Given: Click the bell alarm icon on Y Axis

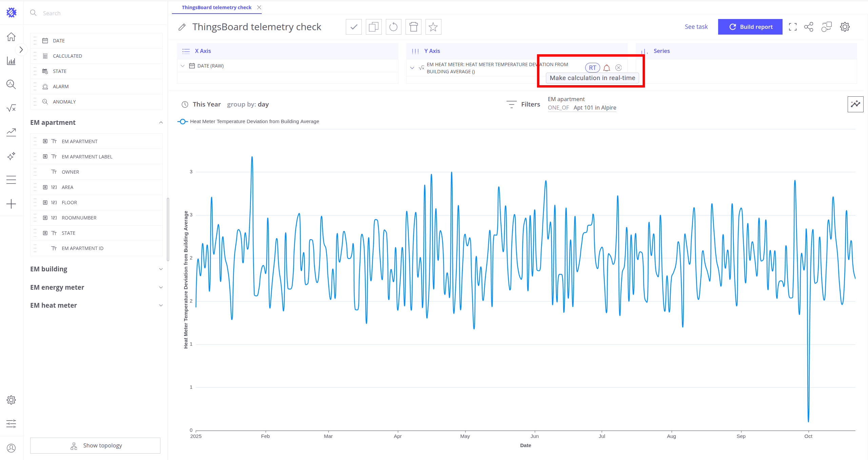Looking at the screenshot, I should pos(607,68).
